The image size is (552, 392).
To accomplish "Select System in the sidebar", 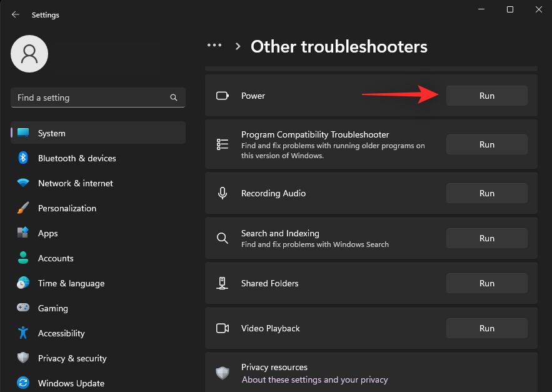I will coord(98,133).
